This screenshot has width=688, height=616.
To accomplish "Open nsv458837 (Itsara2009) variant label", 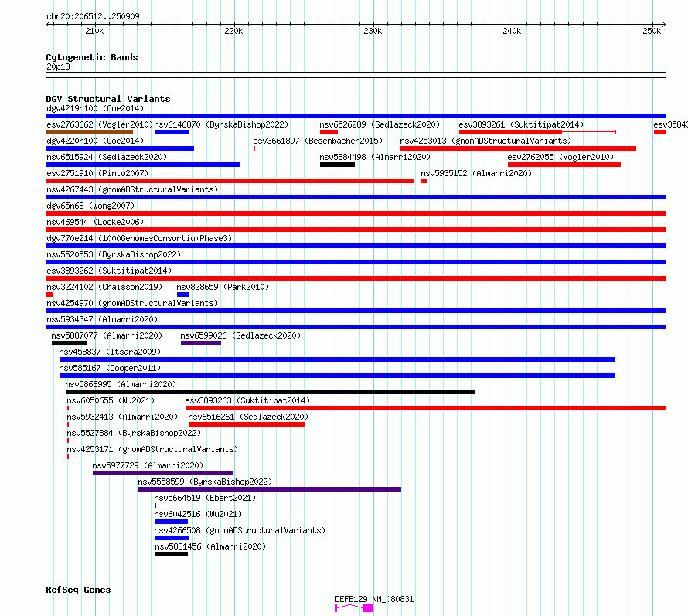I will point(110,352).
